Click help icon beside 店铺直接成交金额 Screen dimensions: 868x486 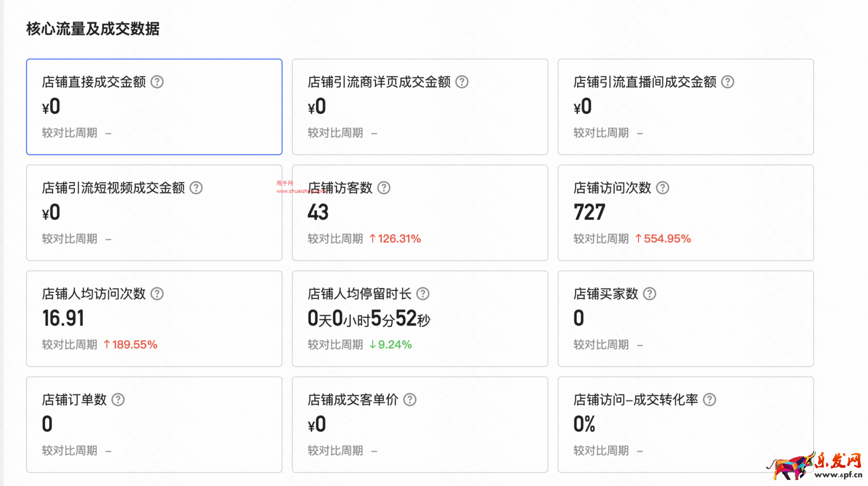click(x=157, y=82)
